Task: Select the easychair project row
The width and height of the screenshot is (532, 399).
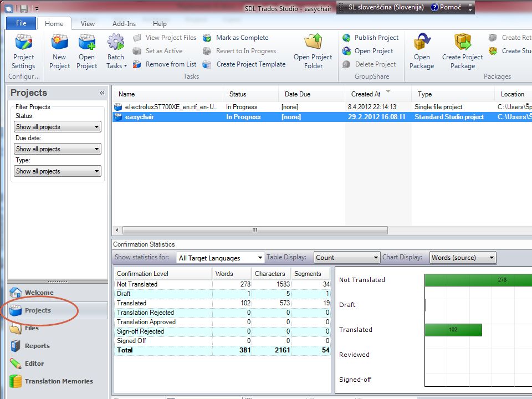Action: point(323,117)
